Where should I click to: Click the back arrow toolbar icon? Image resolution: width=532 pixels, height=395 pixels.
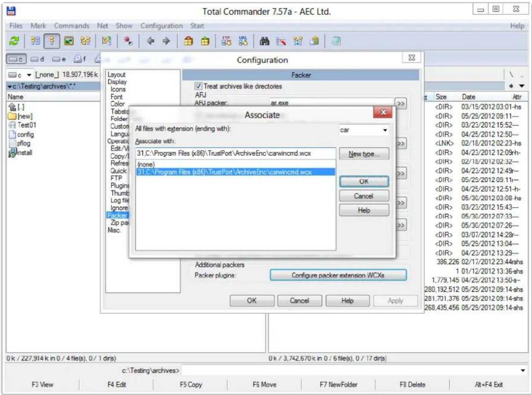coord(151,41)
